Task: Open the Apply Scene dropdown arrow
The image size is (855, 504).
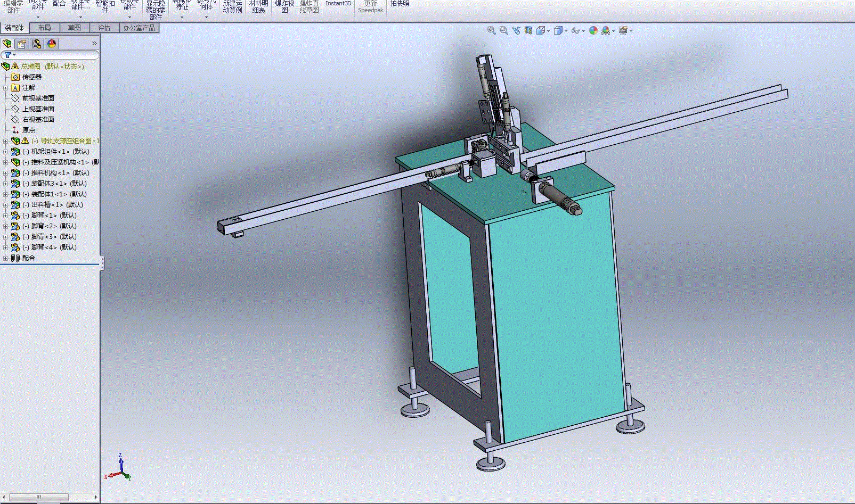Action: click(x=613, y=31)
